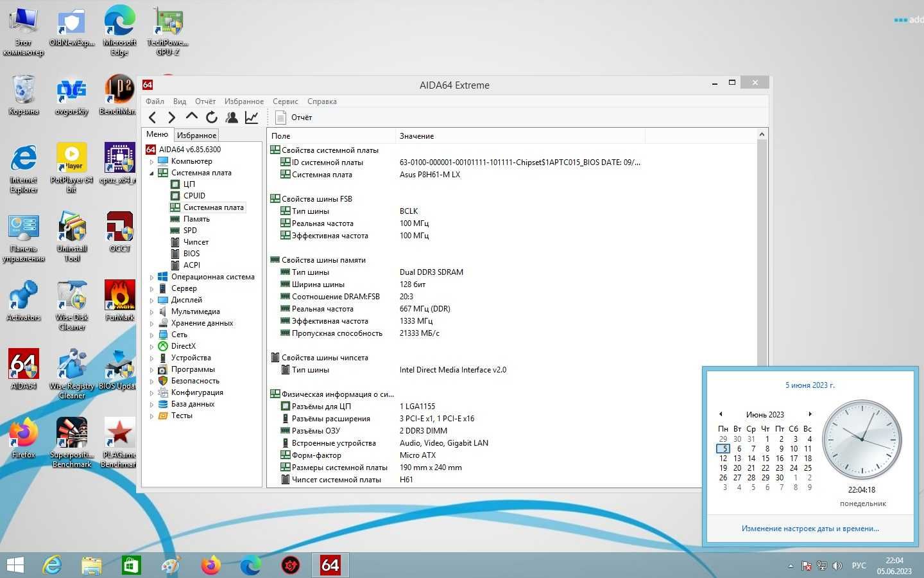Click Июнь 2023 calendar title
Screen dimensions: 924x578
[x=765, y=415]
